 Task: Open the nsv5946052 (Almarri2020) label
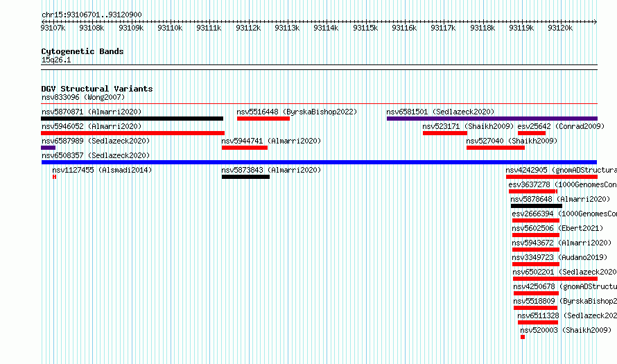92,126
